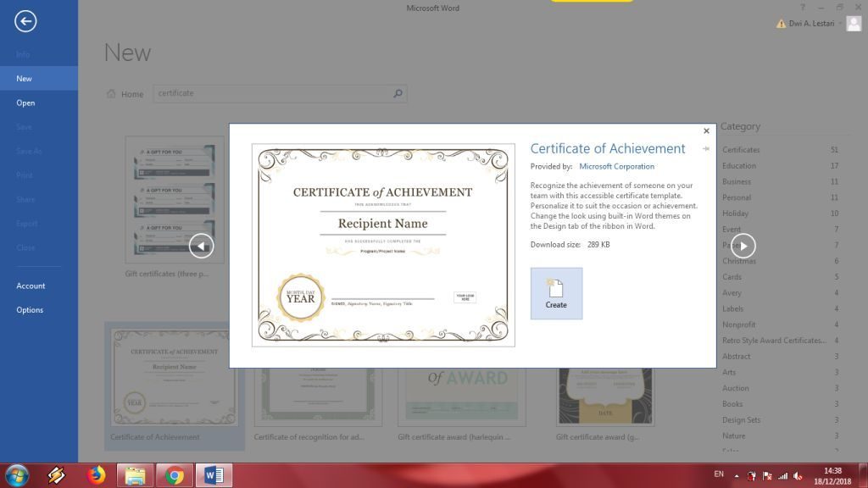Select Gift certificate award harlequin thumbnail

coord(462,396)
